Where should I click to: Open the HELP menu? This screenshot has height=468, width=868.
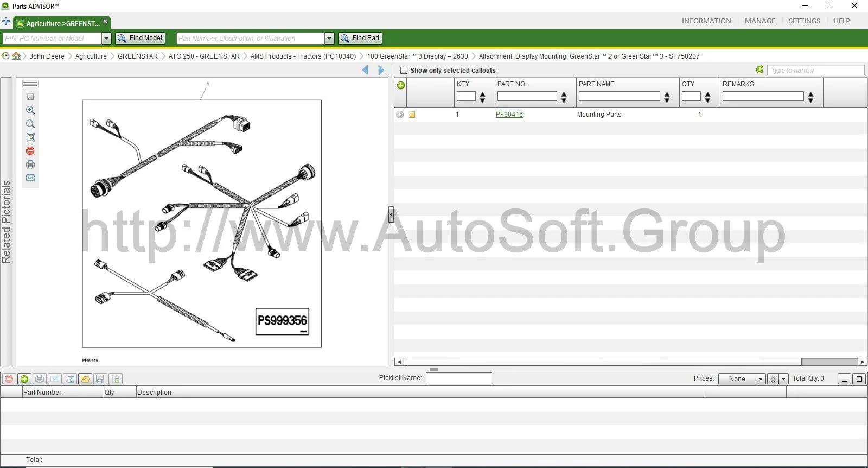(x=842, y=21)
